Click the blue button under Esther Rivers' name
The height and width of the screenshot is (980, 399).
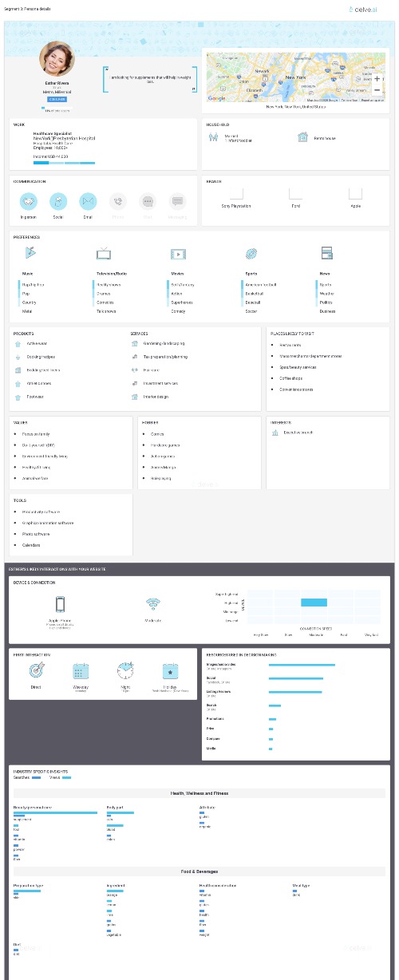tap(57, 99)
